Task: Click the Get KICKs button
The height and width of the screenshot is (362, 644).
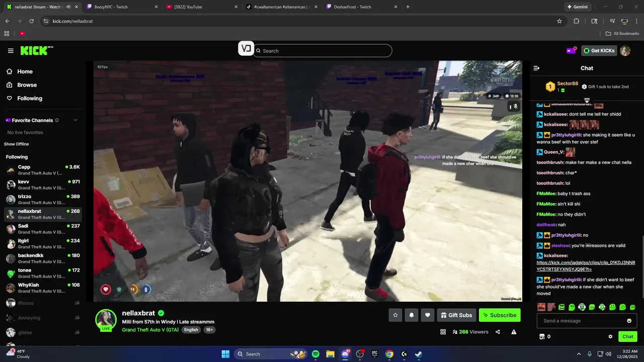Action: [x=599, y=51]
